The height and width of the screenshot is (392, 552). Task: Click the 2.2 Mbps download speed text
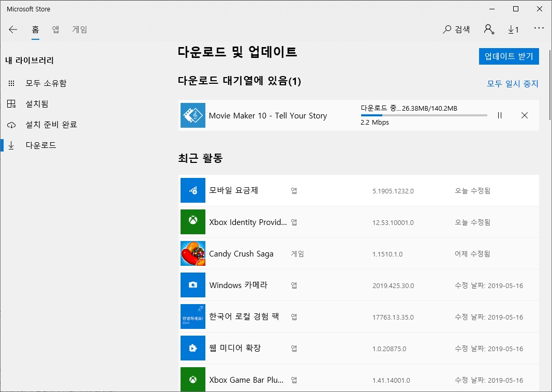[x=375, y=123]
